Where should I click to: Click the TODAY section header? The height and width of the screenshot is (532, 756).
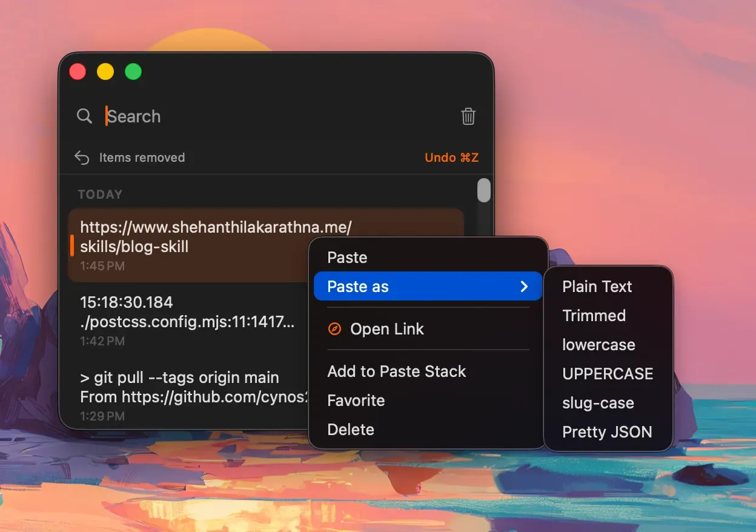click(x=101, y=195)
